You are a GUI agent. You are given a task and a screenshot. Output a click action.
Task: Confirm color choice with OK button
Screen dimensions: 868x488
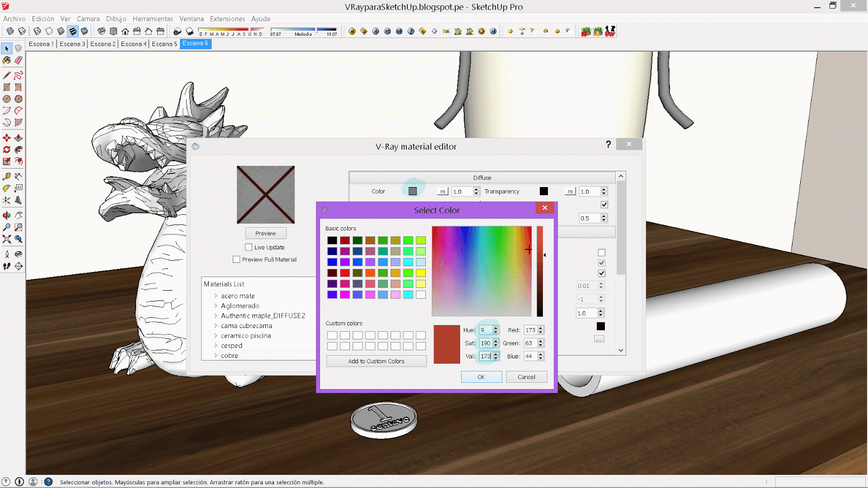(x=481, y=377)
